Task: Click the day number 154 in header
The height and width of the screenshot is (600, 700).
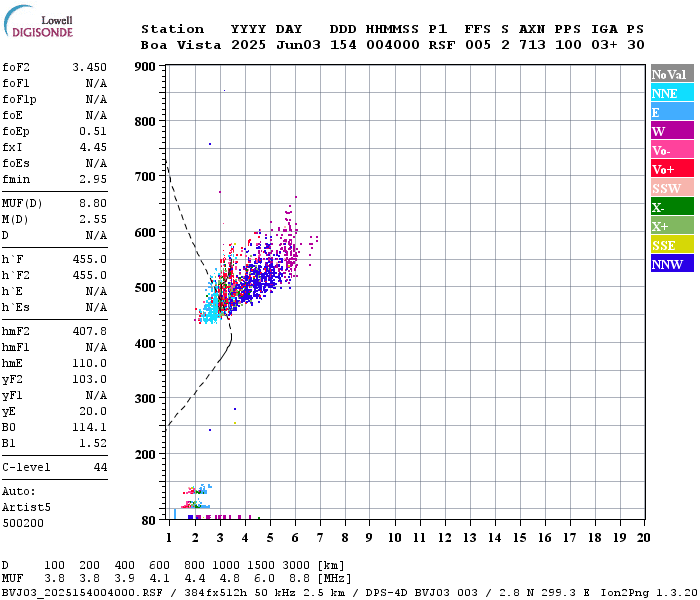Action: point(343,45)
